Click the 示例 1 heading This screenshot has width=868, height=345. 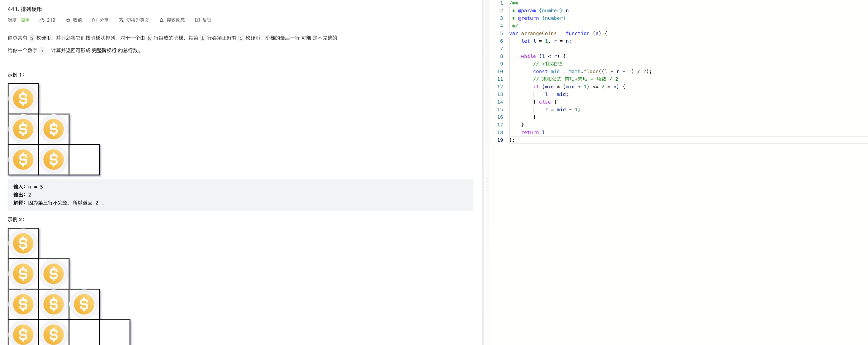pos(16,75)
